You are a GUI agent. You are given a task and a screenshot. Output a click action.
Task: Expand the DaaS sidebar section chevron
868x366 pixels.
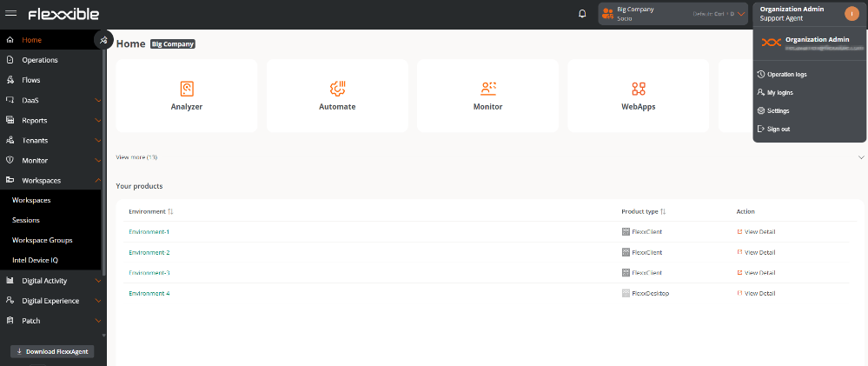click(x=98, y=100)
